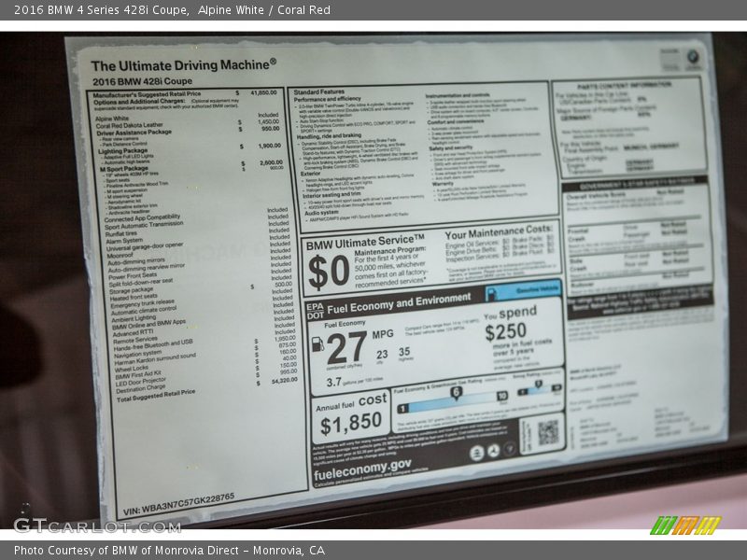The height and width of the screenshot is (560, 747).
Task: Click 'M Sport Package' heading
Action: 124,169
